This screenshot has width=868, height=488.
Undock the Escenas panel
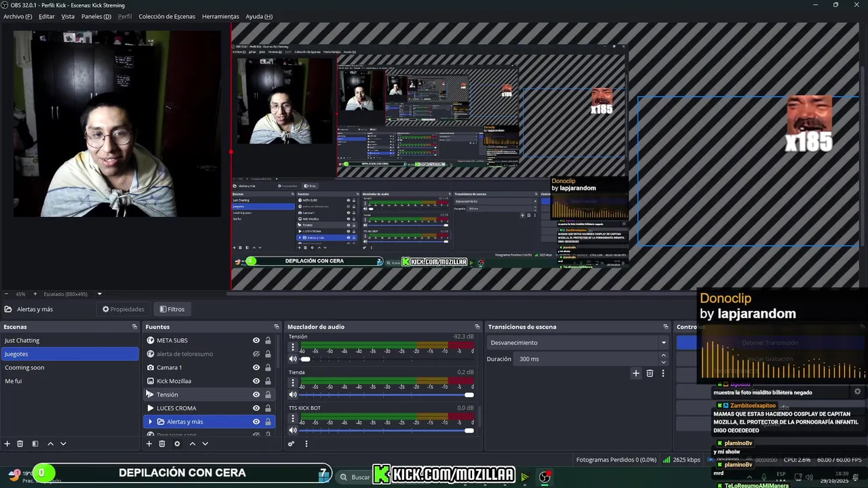coord(134,327)
